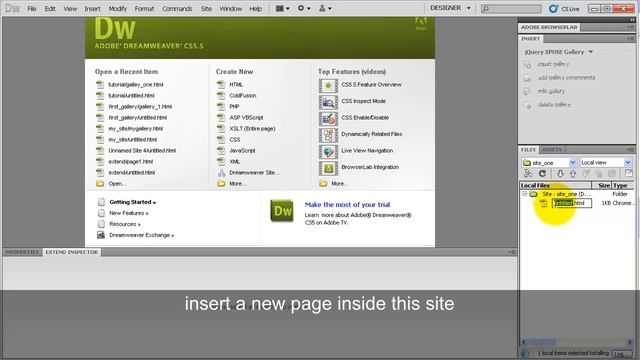640x360 pixels.
Task: Switch to the Properties tab
Action: (x=22, y=252)
